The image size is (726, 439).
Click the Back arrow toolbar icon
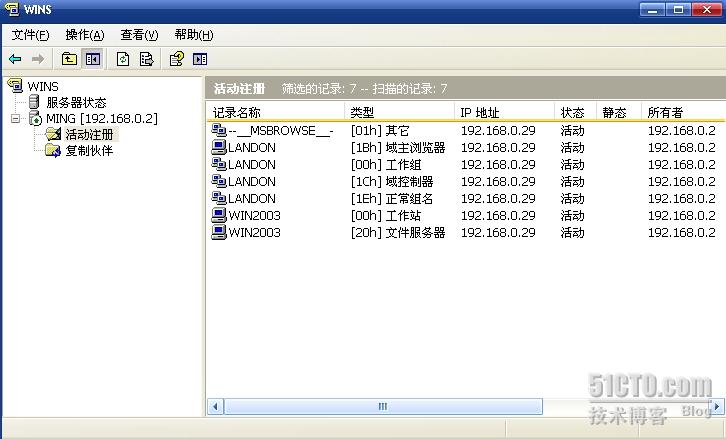point(15,59)
